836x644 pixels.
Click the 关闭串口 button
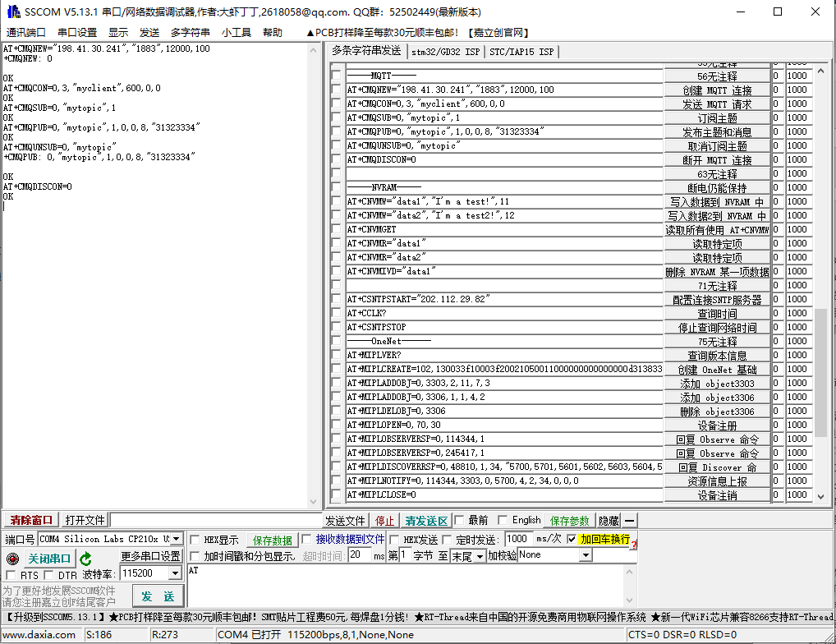click(x=49, y=559)
